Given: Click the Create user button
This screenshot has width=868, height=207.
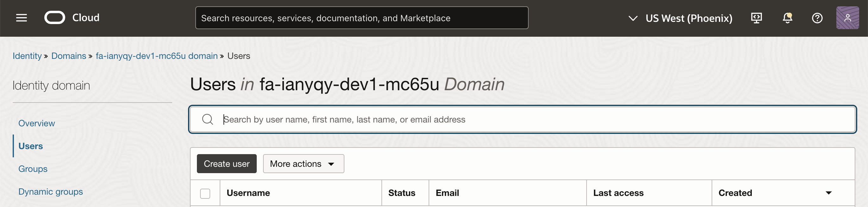Looking at the screenshot, I should point(226,164).
